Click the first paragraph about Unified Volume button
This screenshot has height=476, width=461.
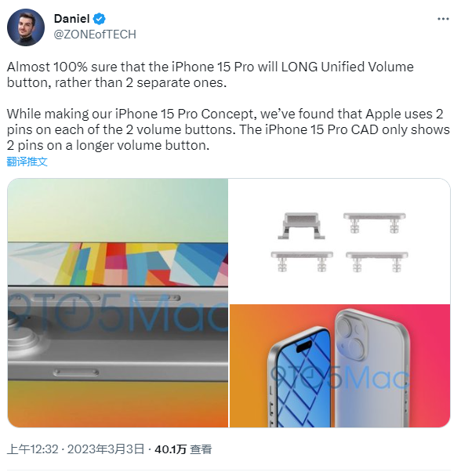210,74
